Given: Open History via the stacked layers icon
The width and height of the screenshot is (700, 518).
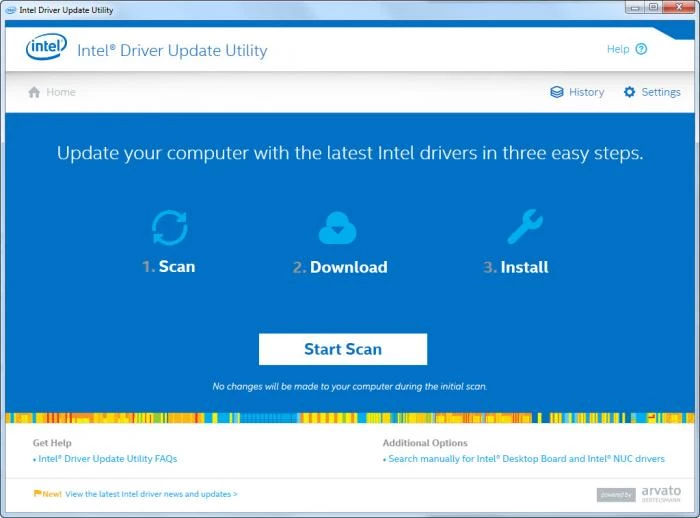Looking at the screenshot, I should [557, 92].
